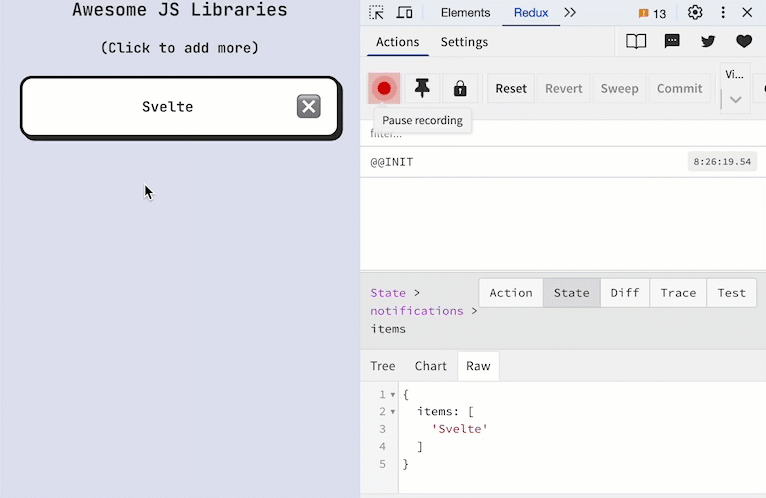Image resolution: width=766 pixels, height=498 pixels.
Task: Click the Commit button
Action: 680,88
